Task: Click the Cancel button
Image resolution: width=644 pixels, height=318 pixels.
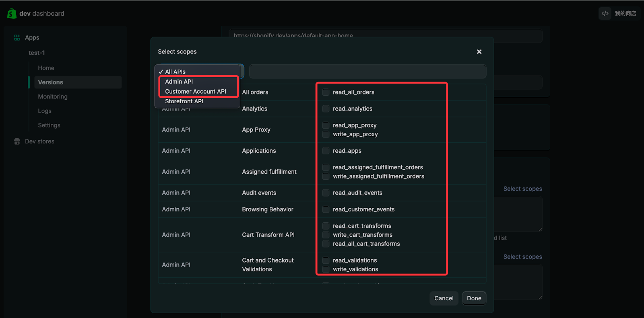Action: point(444,298)
